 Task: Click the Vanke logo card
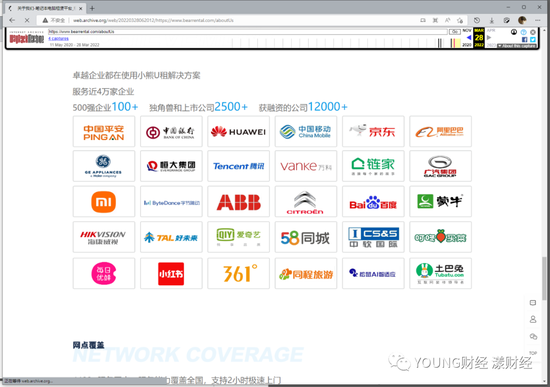[306, 166]
